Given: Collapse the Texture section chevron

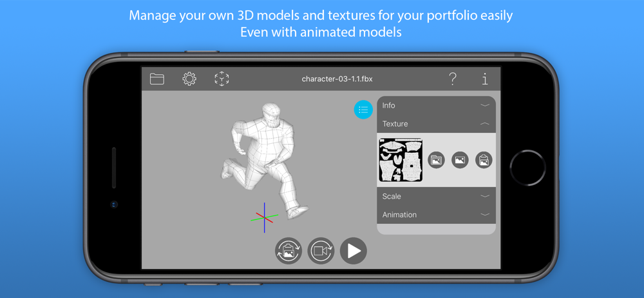Looking at the screenshot, I should [485, 123].
